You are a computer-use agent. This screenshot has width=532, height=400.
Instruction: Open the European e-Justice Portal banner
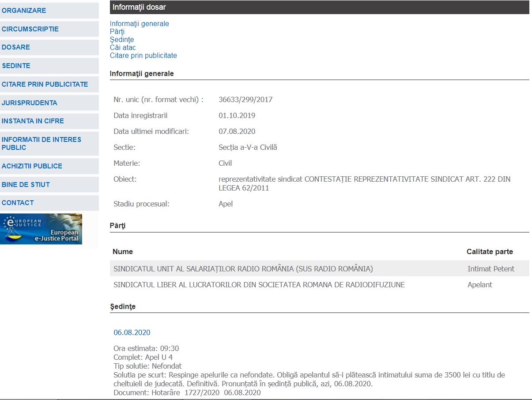pyautogui.click(x=41, y=229)
